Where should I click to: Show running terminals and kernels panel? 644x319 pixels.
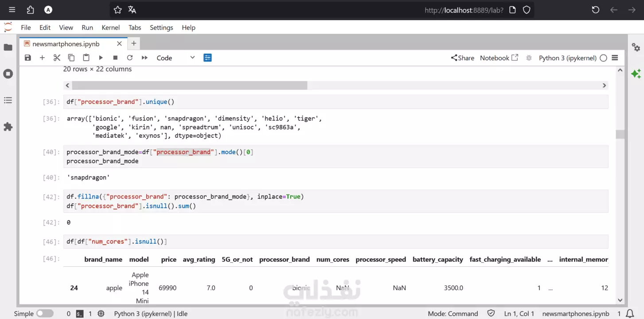click(8, 74)
